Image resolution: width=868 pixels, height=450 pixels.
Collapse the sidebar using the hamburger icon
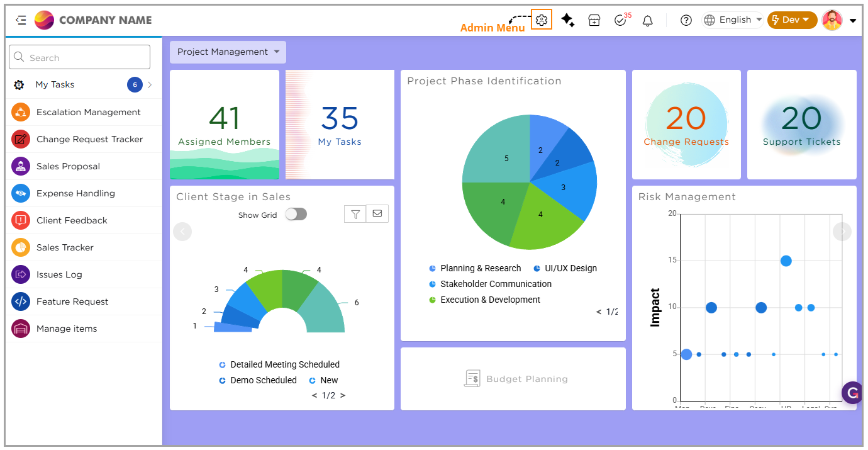21,20
